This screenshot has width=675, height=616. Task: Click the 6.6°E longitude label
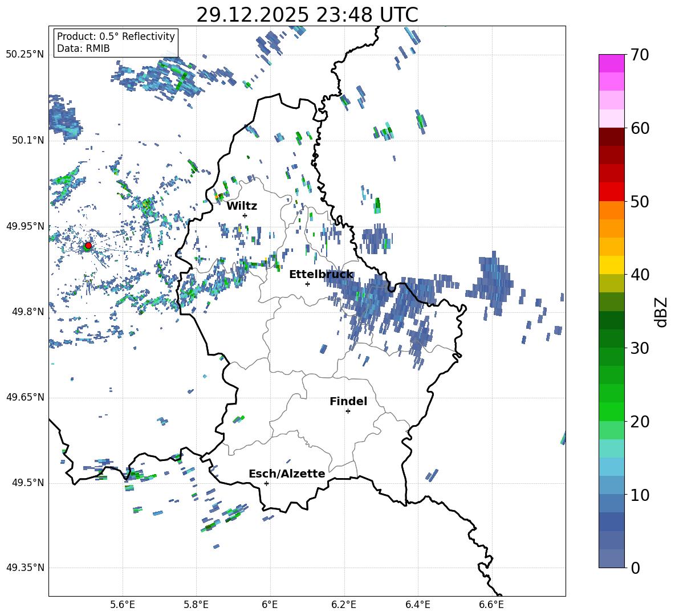(x=491, y=605)
